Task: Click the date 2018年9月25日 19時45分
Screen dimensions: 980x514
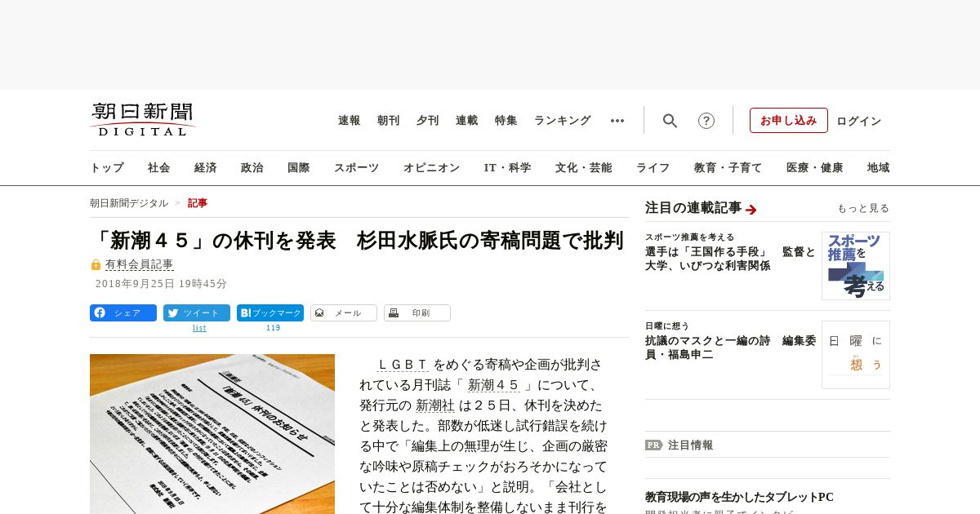Action: point(161,284)
